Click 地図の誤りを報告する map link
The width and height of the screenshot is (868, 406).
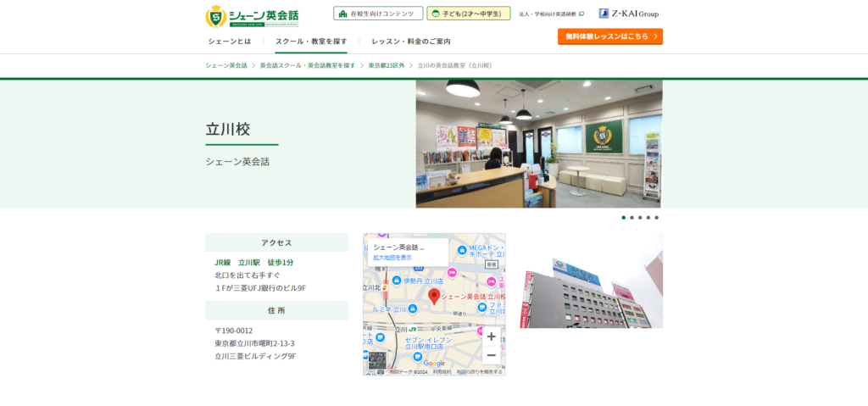point(480,371)
